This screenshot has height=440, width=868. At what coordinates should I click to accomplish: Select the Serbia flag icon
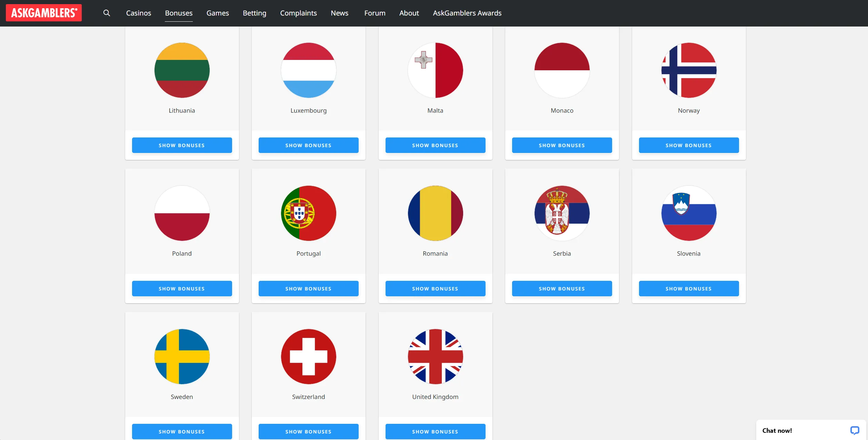(x=562, y=213)
